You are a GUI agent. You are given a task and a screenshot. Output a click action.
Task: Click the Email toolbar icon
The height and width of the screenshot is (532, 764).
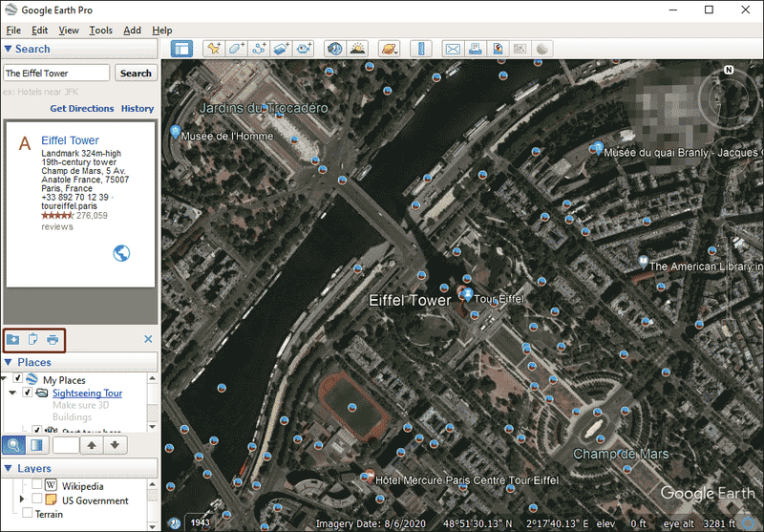(453, 49)
